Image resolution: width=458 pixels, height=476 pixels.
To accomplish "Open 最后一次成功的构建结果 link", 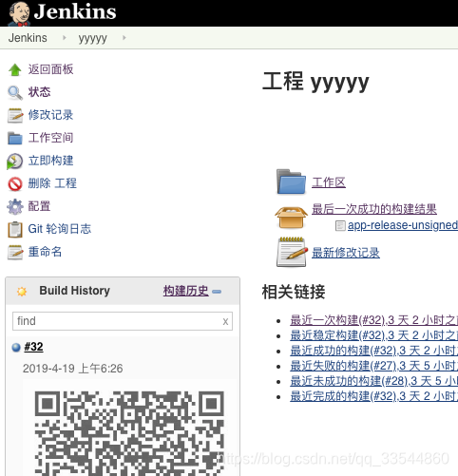I will click(374, 209).
